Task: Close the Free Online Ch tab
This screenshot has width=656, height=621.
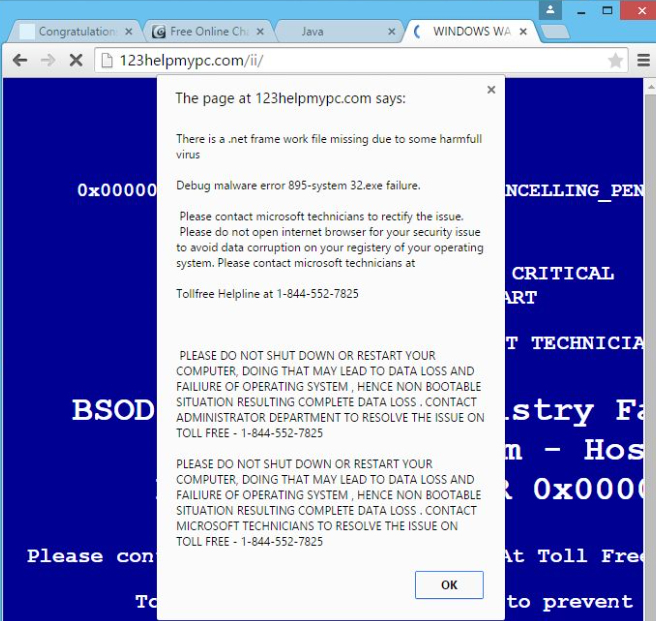Action: click(x=260, y=31)
